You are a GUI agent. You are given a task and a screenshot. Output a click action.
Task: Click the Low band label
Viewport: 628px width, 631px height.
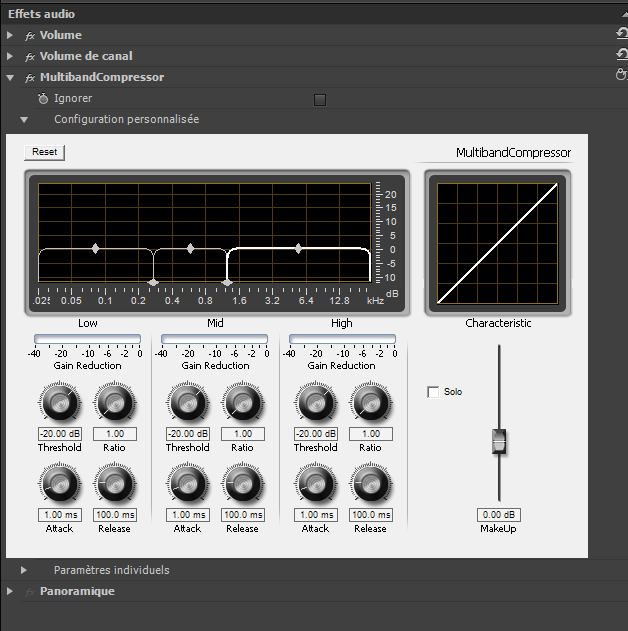coord(88,323)
